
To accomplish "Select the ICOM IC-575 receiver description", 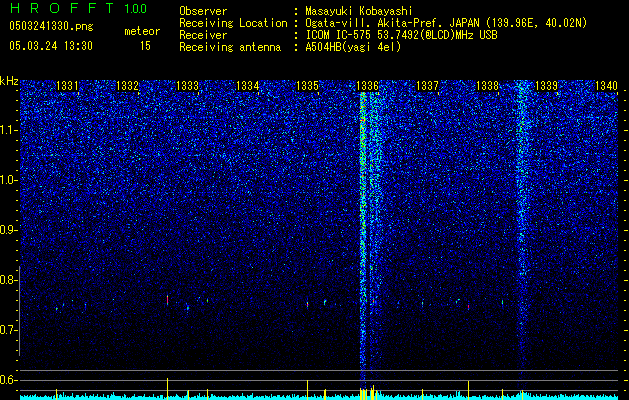I will (401, 35).
